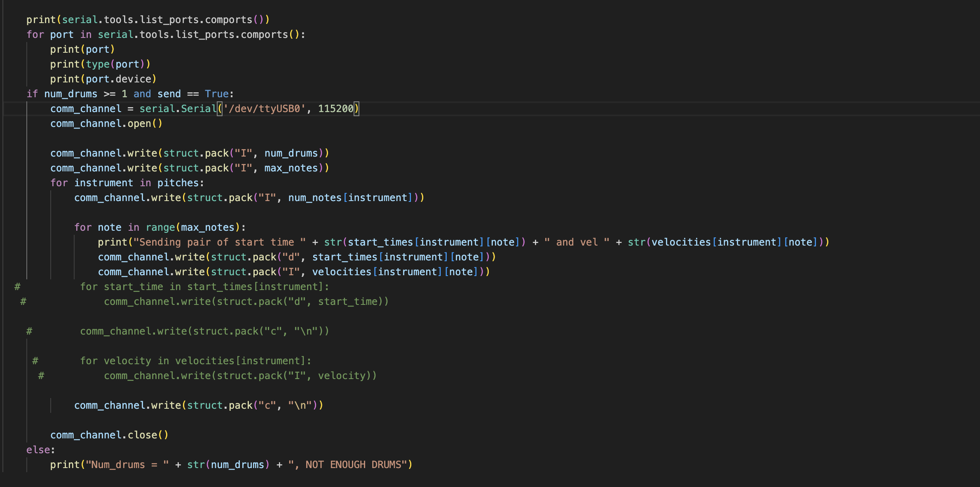Click the else keyword

point(38,450)
